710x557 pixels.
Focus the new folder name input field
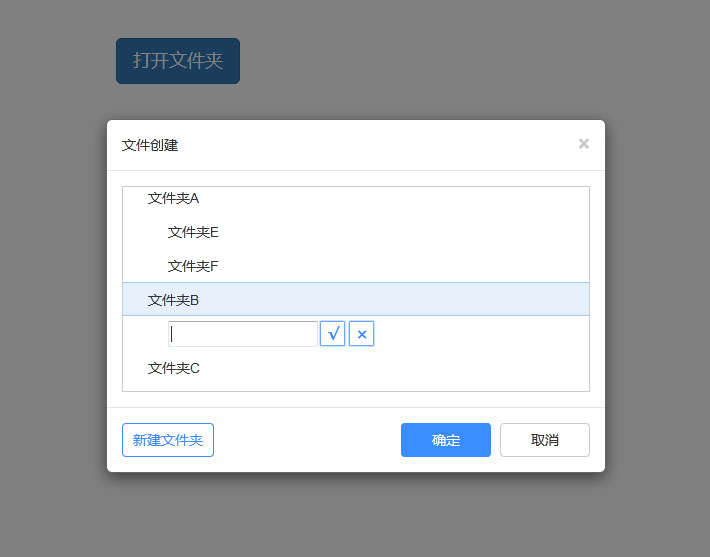(243, 334)
